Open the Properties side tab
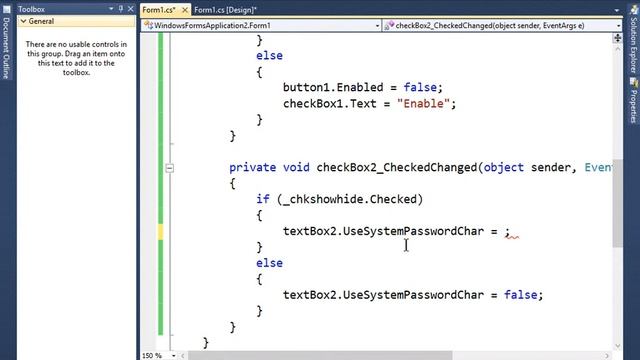The height and width of the screenshot is (360, 640). pyautogui.click(x=633, y=106)
